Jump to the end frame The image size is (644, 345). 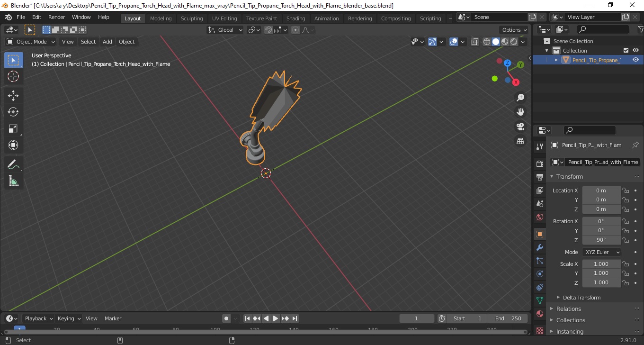(x=295, y=318)
